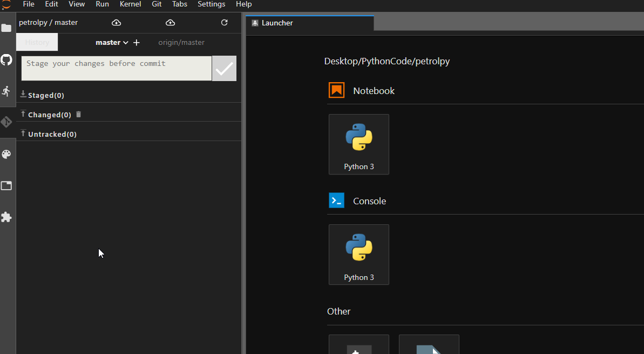Switch to the Launcher tab
The image size is (644, 354).
(277, 23)
